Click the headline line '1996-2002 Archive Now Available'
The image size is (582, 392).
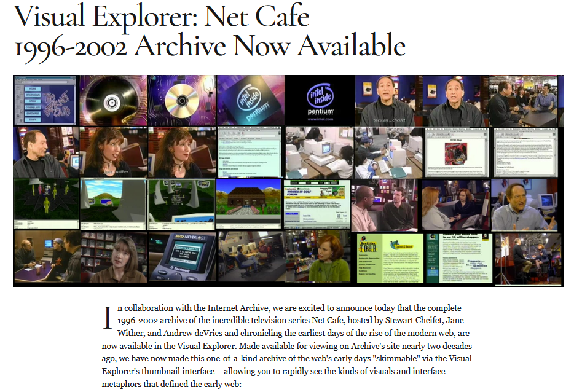[x=210, y=47]
